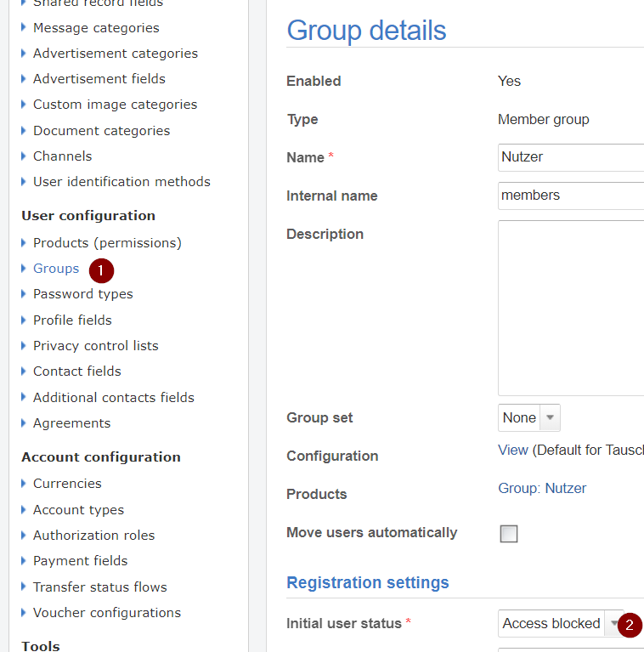Open Authorization roles entry
Viewport: 644px width, 652px height.
point(93,536)
